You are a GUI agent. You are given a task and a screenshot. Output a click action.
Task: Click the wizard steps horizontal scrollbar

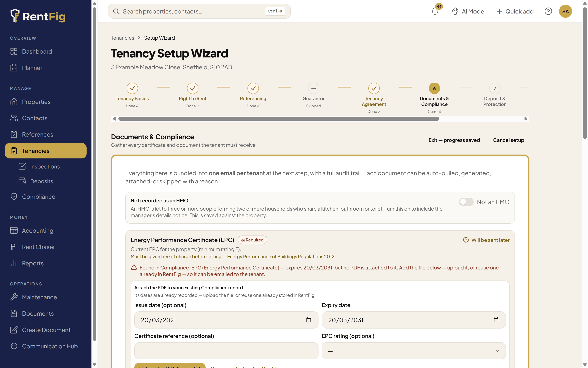(278, 119)
